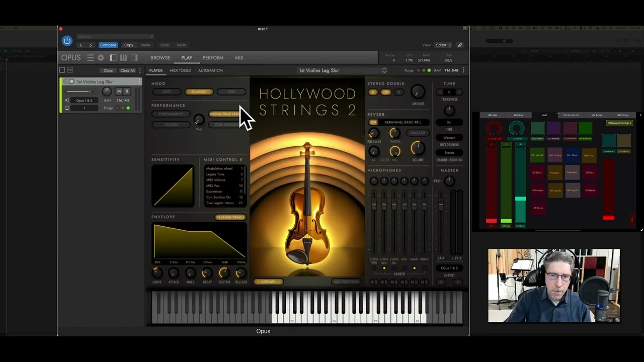Mute the 1st Violins instrument with M
Viewport: 644px width, 362px height.
119,91
